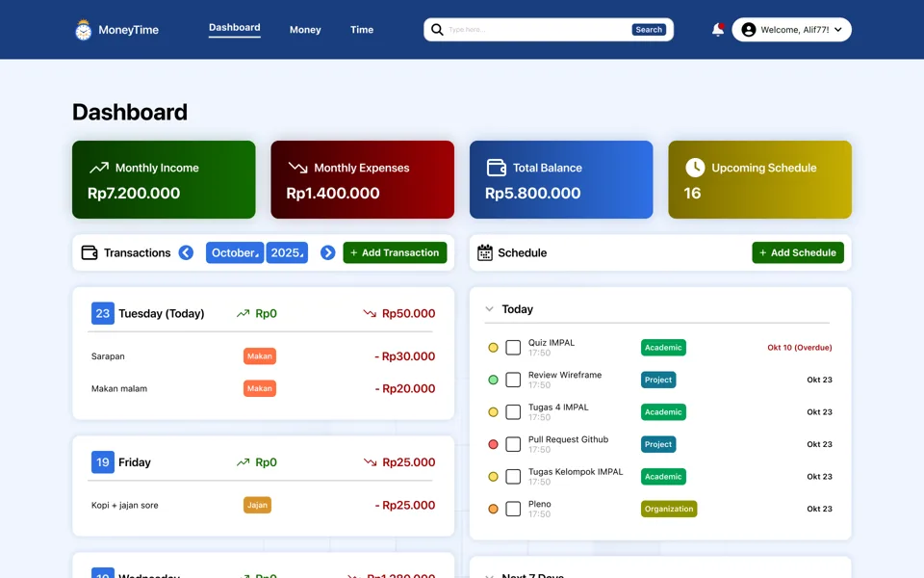Click "Kopi + jajan sore" transaction
This screenshot has width=924, height=578.
[x=125, y=505]
